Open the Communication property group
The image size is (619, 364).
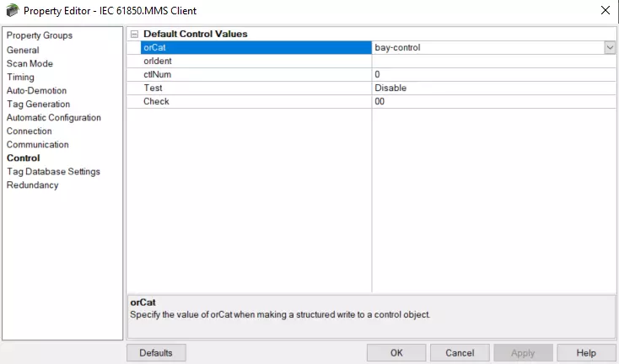point(37,144)
